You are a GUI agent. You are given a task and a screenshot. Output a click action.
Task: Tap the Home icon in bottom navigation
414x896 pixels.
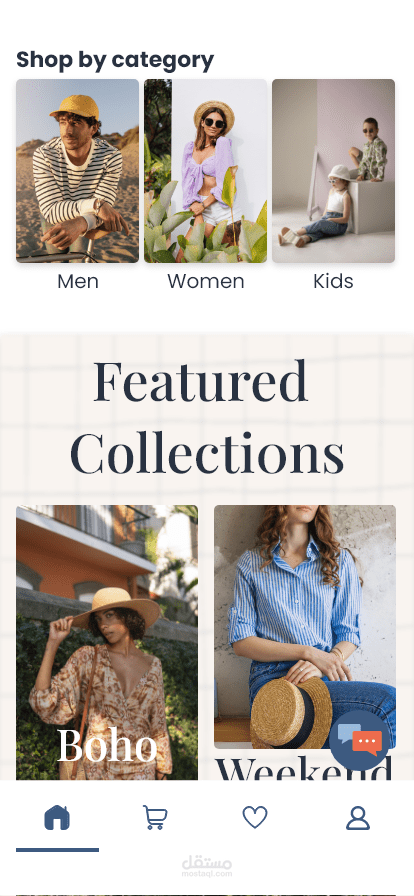coord(57,817)
